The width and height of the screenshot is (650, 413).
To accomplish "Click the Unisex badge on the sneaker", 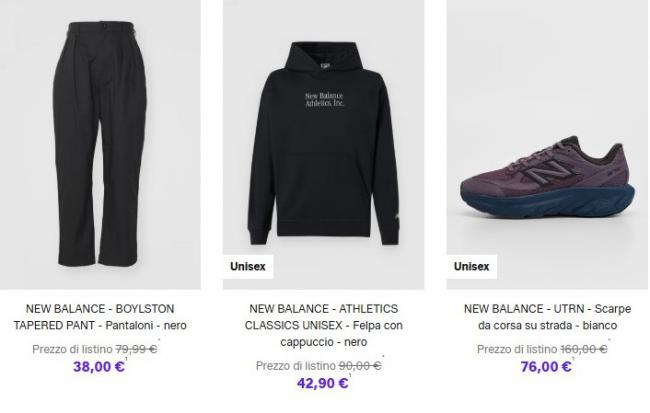I will tap(472, 267).
